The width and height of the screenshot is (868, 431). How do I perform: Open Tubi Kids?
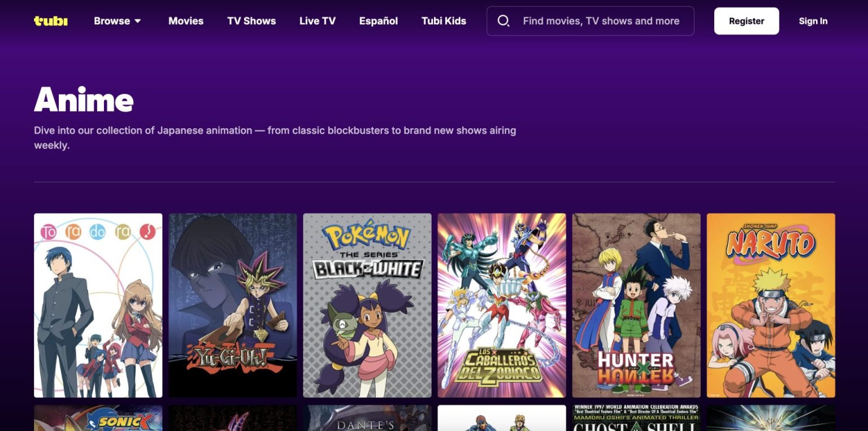pos(444,21)
